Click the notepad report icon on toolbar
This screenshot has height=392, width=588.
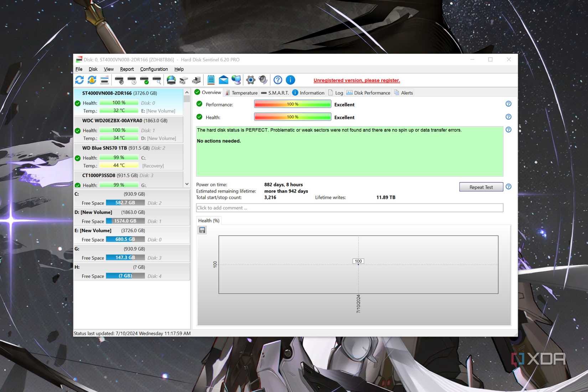coord(211,80)
